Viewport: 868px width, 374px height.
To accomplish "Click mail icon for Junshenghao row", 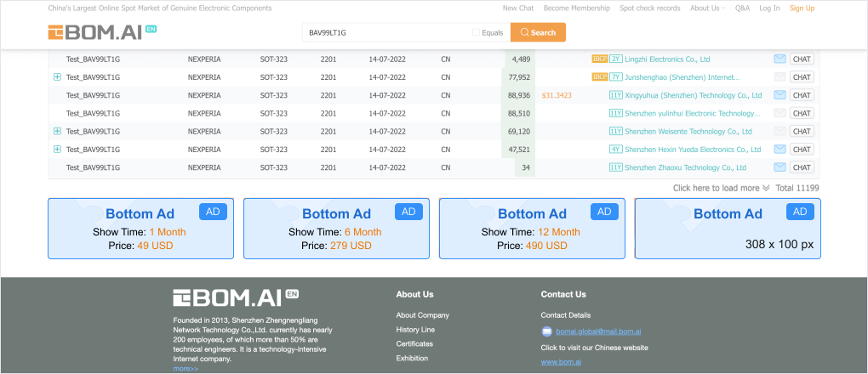I will (x=780, y=76).
